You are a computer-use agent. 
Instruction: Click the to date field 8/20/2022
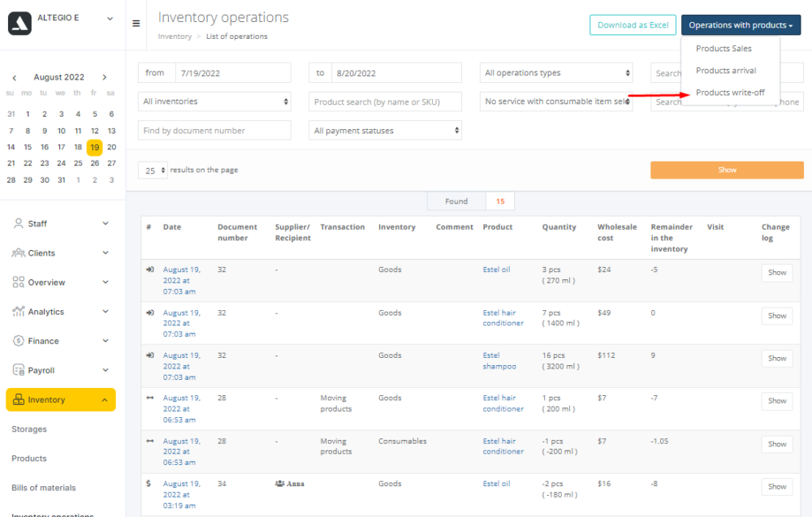tap(396, 73)
